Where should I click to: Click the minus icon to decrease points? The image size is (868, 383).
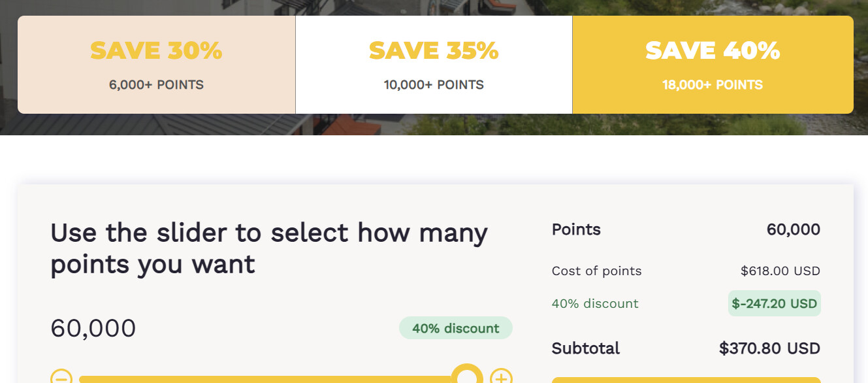(x=61, y=378)
